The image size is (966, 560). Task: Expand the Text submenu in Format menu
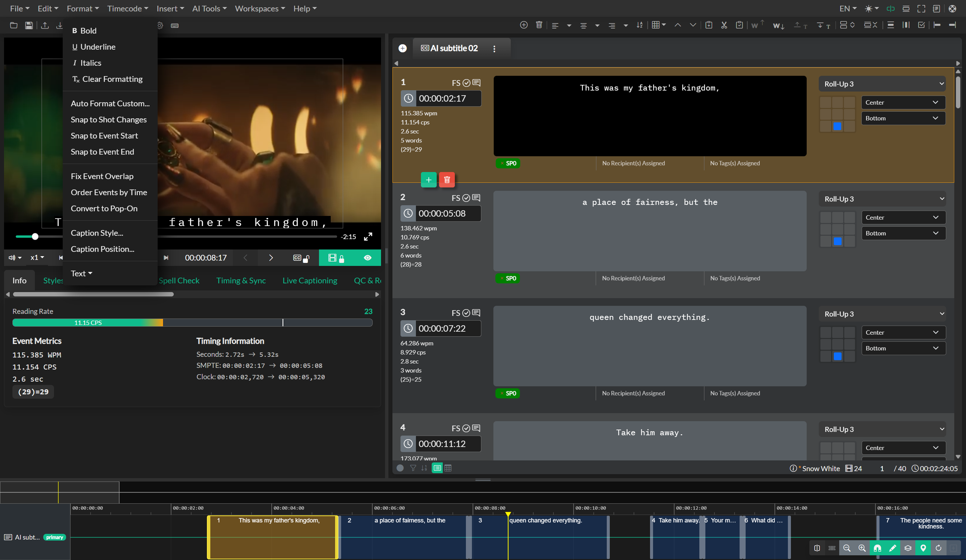(82, 273)
